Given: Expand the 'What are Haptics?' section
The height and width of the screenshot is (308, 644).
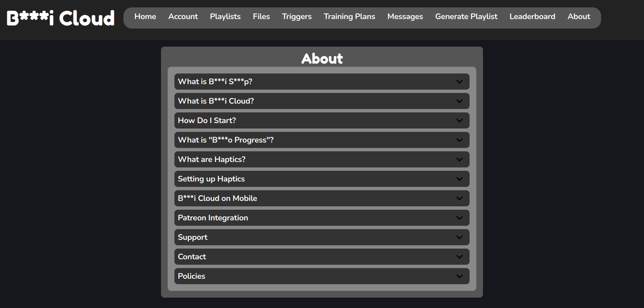Looking at the screenshot, I should point(322,159).
